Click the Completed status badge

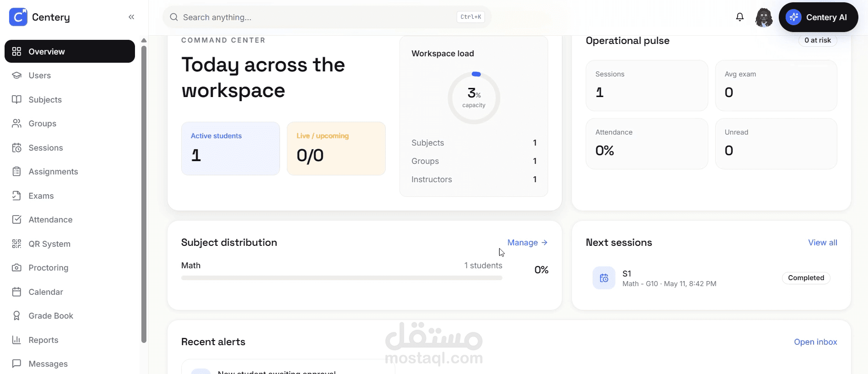[806, 278]
